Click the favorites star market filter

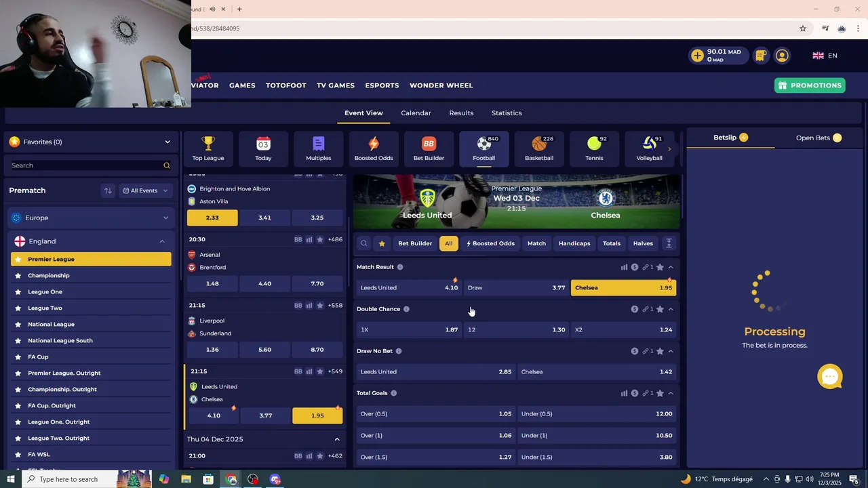(x=382, y=243)
